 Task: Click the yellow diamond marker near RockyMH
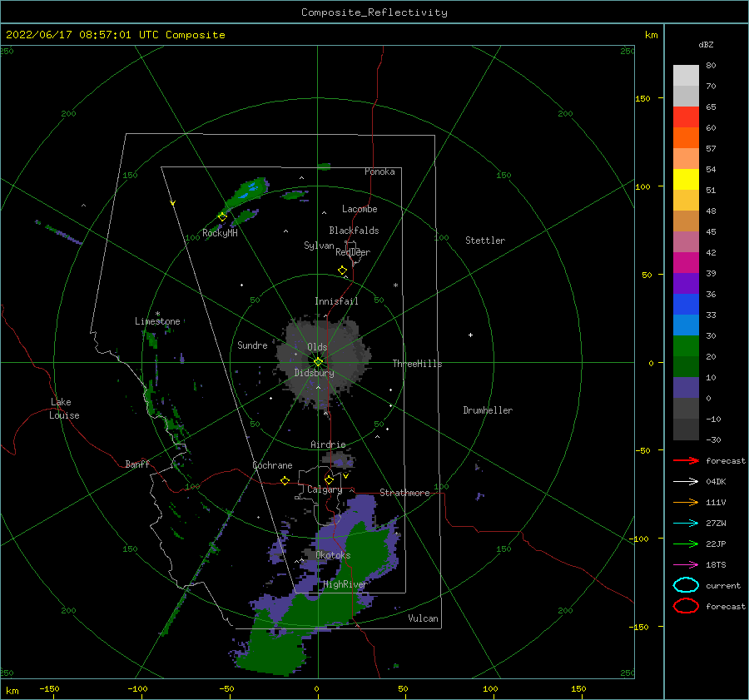222,217
